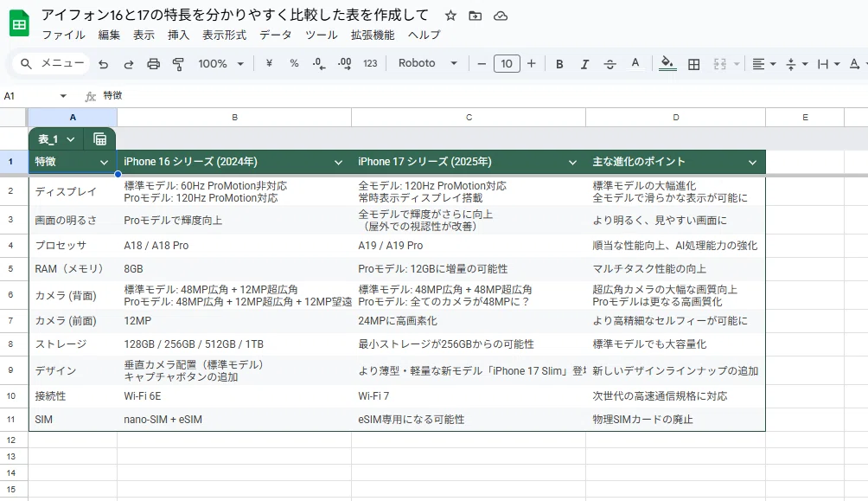868x501 pixels.
Task: Open the ファイル menu
Action: pyautogui.click(x=64, y=35)
